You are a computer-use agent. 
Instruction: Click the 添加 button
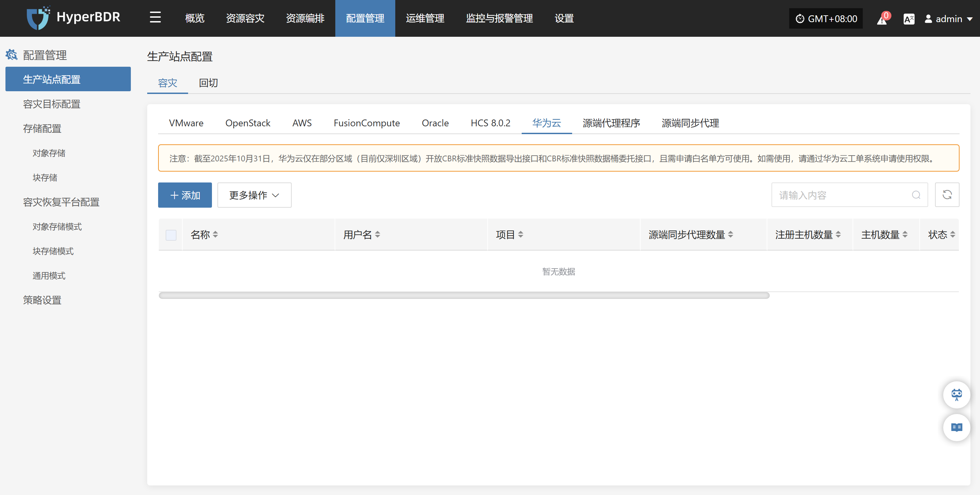[x=185, y=195]
